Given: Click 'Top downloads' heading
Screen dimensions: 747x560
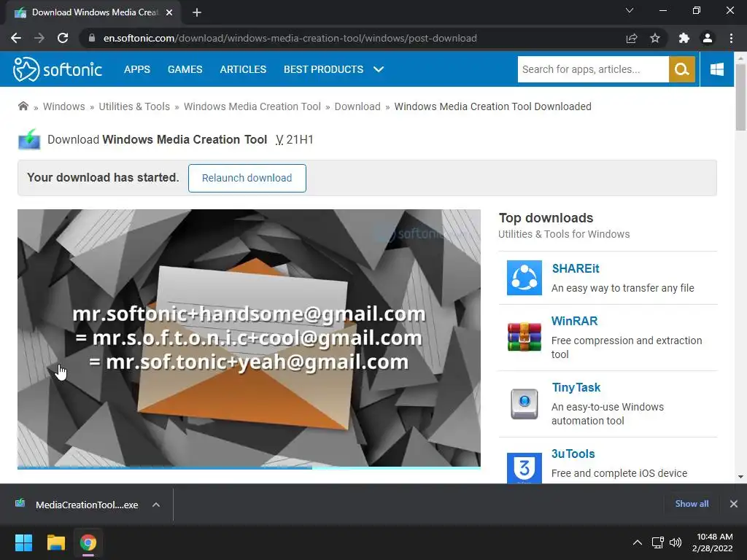Looking at the screenshot, I should (546, 218).
